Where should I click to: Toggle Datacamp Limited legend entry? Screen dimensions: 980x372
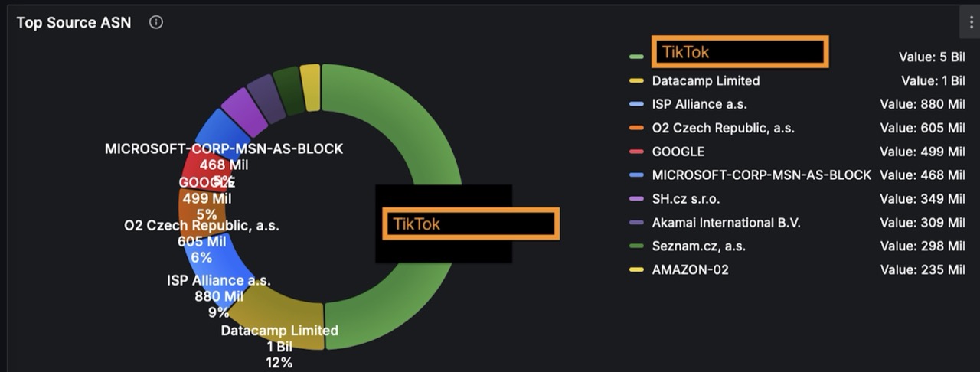click(705, 81)
